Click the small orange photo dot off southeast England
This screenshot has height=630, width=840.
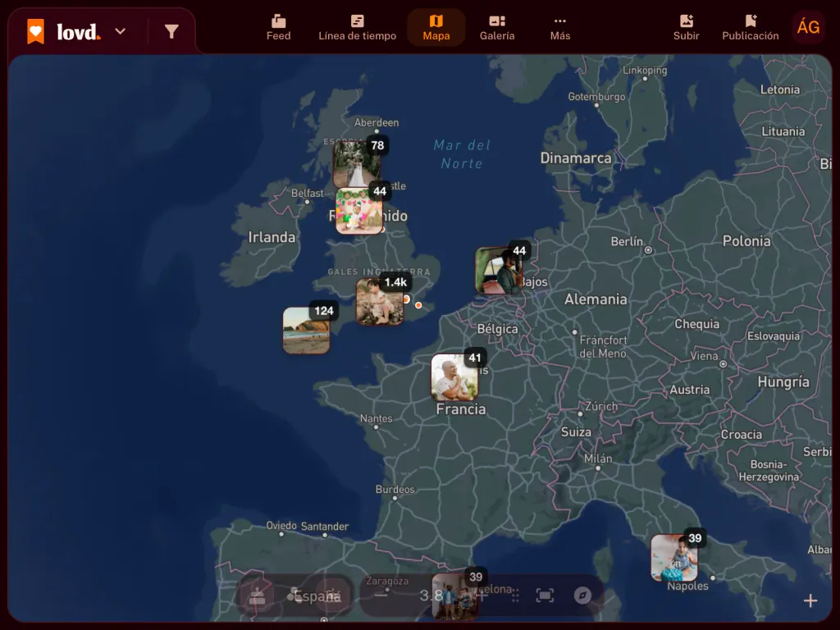pos(418,305)
